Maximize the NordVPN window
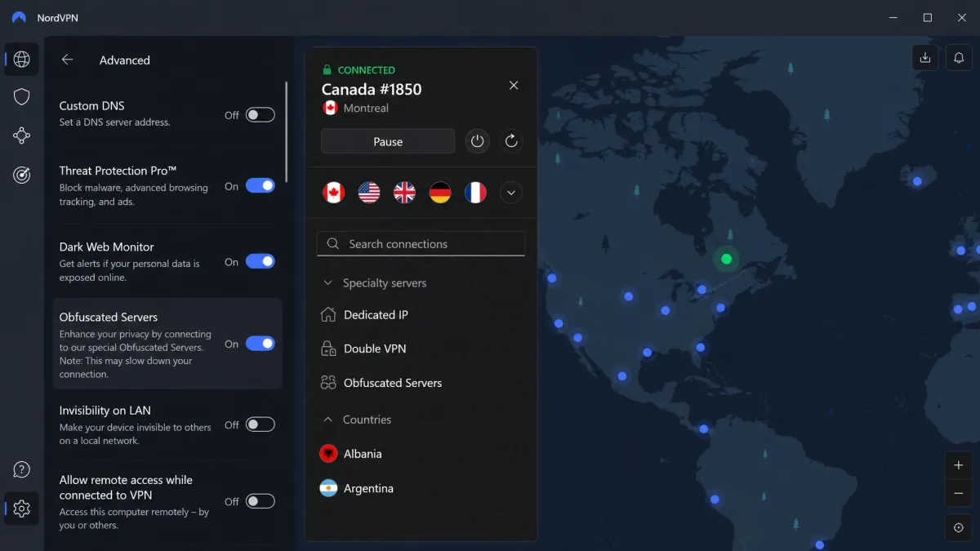980x551 pixels. (x=928, y=17)
